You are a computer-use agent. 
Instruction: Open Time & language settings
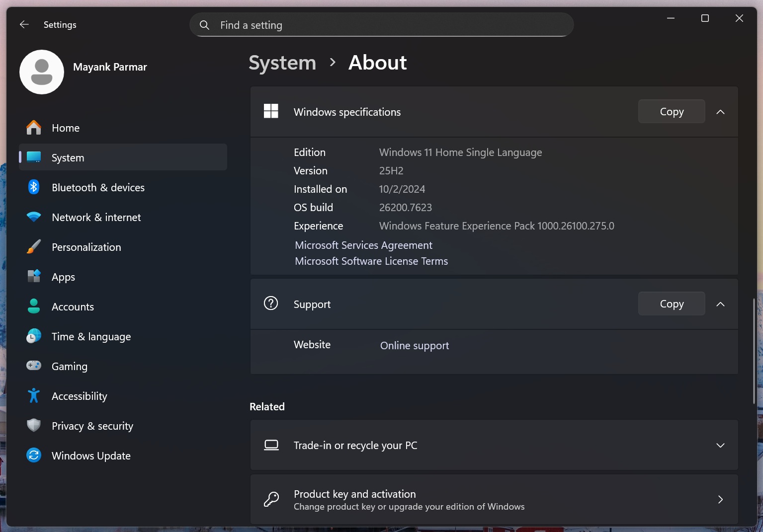point(91,336)
